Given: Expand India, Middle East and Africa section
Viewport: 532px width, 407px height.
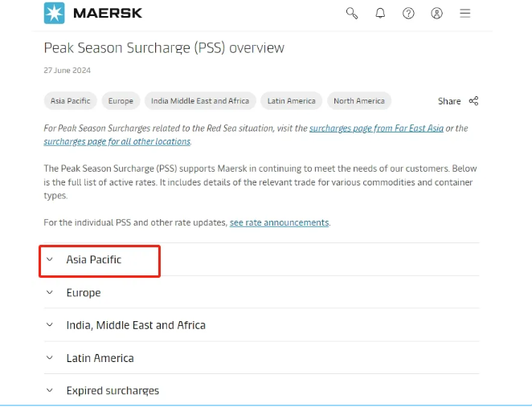Looking at the screenshot, I should 136,325.
